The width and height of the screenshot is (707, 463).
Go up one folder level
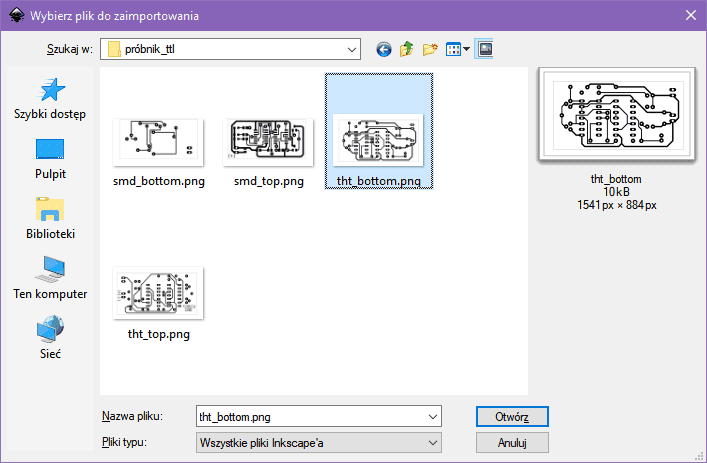coord(407,49)
